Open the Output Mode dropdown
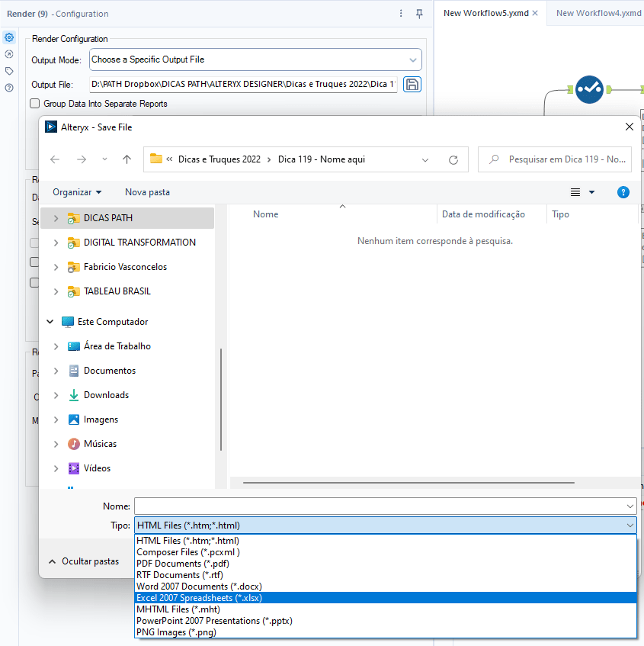This screenshot has height=646, width=644. click(255, 59)
